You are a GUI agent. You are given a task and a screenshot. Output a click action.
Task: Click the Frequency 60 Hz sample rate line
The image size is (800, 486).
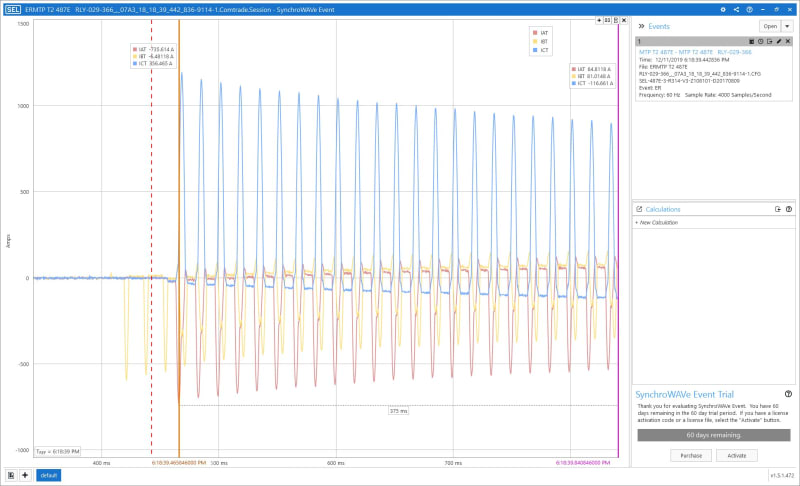(x=705, y=95)
